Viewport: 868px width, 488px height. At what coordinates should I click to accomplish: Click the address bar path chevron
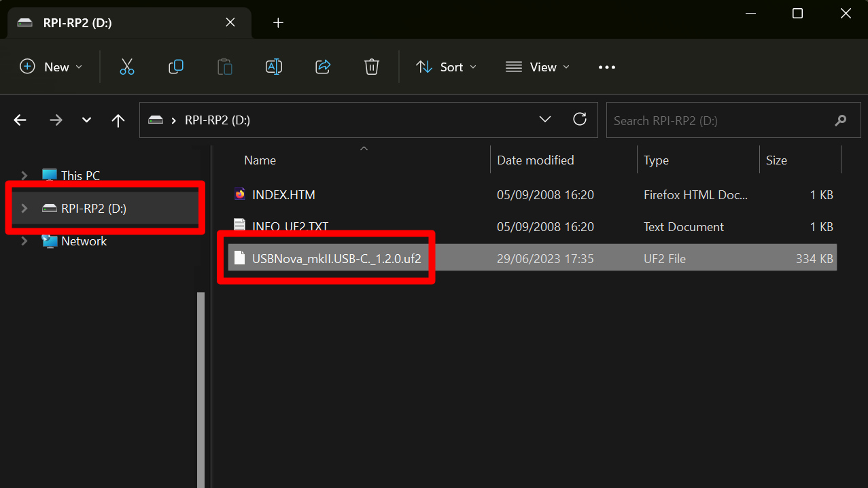pos(174,120)
